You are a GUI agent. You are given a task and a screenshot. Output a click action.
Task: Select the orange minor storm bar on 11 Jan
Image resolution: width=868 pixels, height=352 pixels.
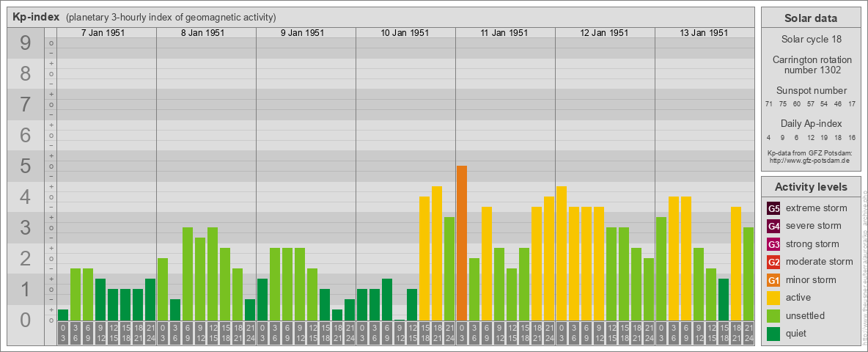click(x=462, y=243)
